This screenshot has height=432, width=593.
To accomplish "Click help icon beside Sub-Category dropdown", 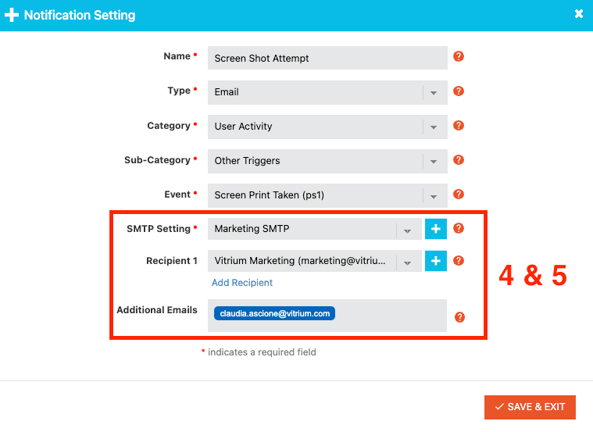I will [458, 160].
